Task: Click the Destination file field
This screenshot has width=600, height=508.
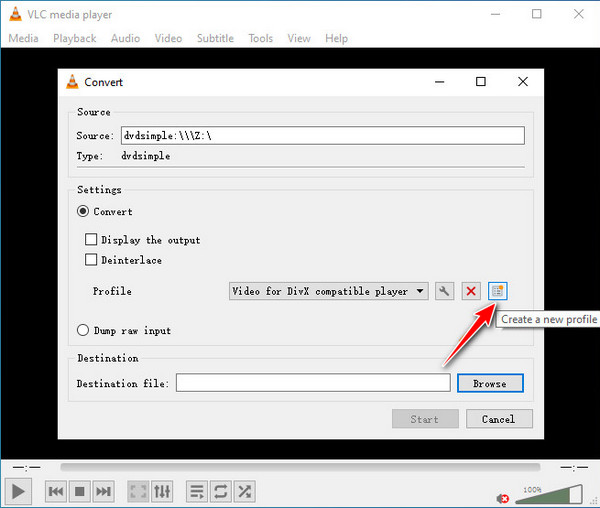Action: 313,383
